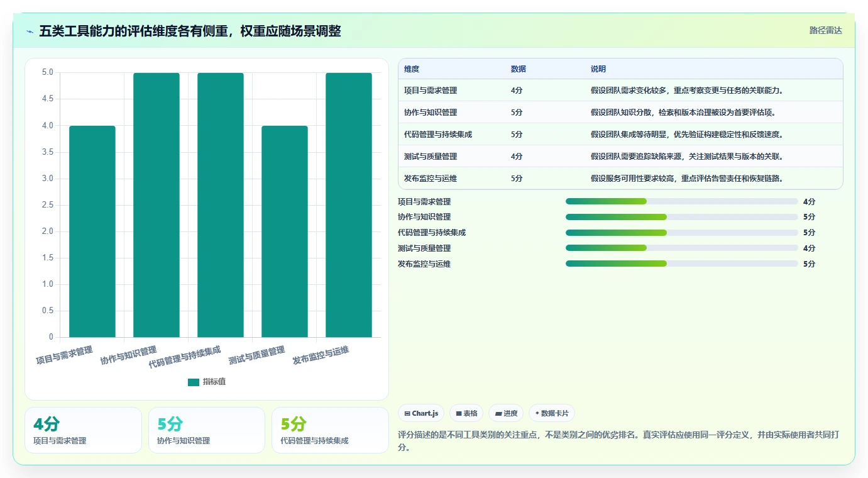Click 4分 value after 测试与质量管理 progress bar
The height and width of the screenshot is (478, 868).
(810, 248)
